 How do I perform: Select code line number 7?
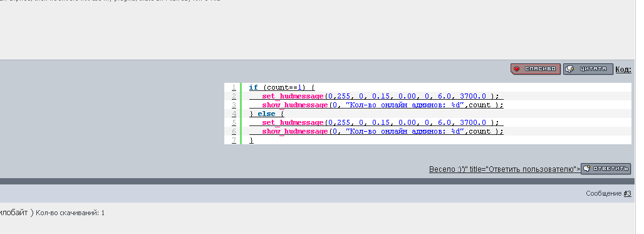pyautogui.click(x=234, y=141)
